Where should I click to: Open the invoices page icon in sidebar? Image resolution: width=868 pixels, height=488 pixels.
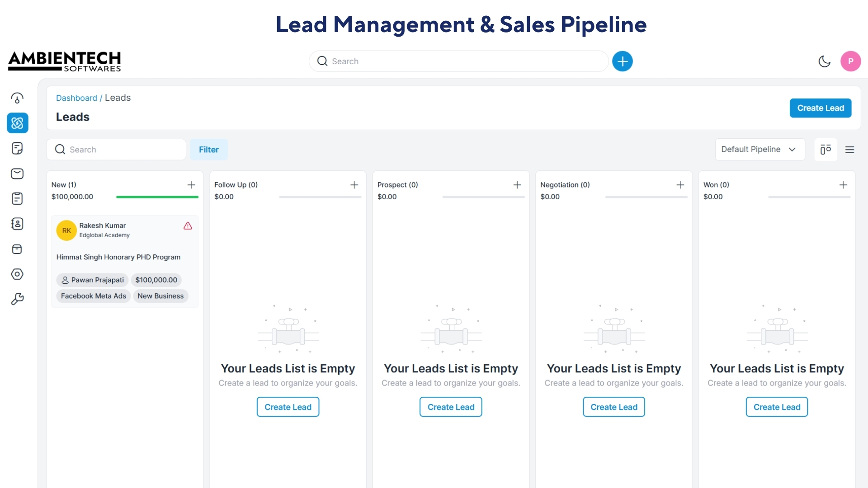17,149
